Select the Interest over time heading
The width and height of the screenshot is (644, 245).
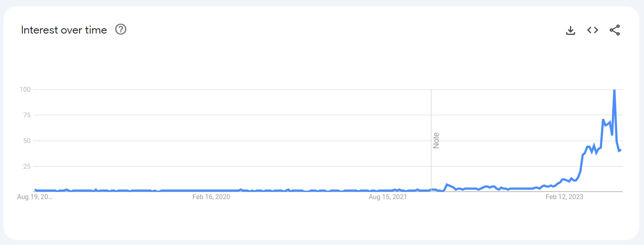click(x=64, y=30)
